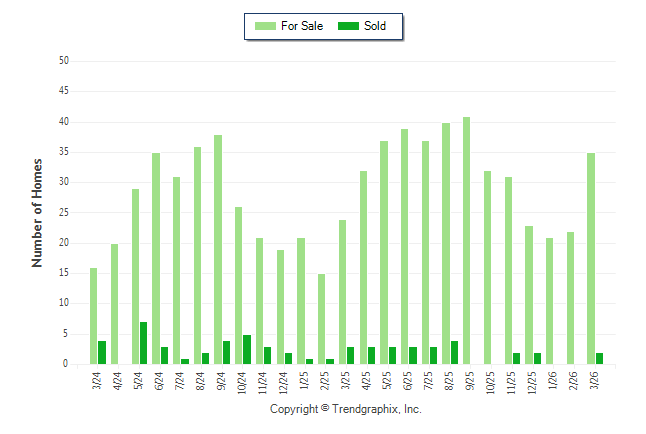The width and height of the screenshot is (646, 434).
Task: Click the 1/26 x-axis month label
Action: [x=552, y=381]
